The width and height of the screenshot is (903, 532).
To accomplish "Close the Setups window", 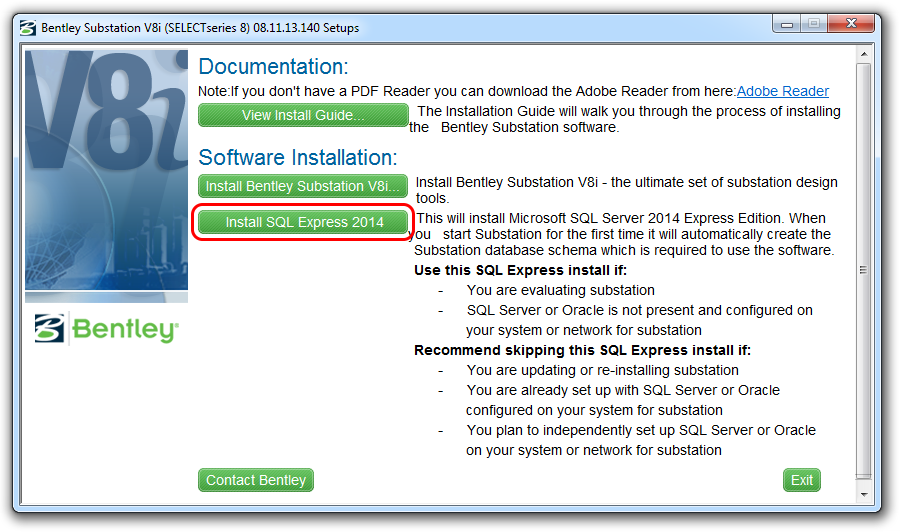I will click(851, 24).
